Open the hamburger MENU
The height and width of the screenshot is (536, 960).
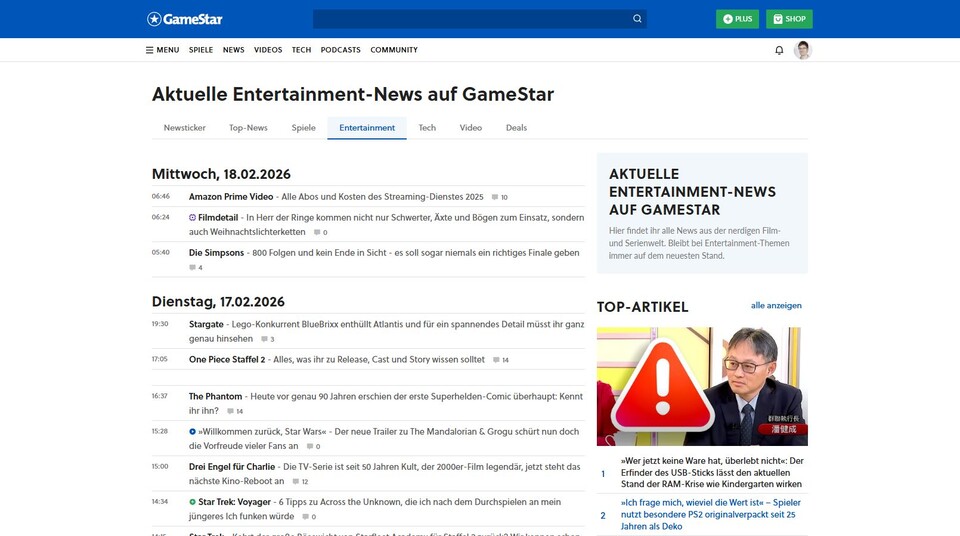162,50
